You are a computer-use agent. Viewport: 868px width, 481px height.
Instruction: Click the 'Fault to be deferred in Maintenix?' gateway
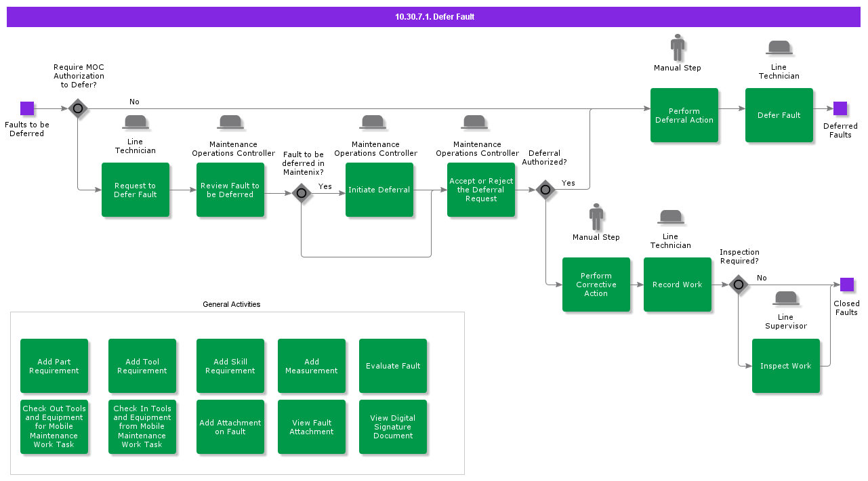[x=302, y=193]
